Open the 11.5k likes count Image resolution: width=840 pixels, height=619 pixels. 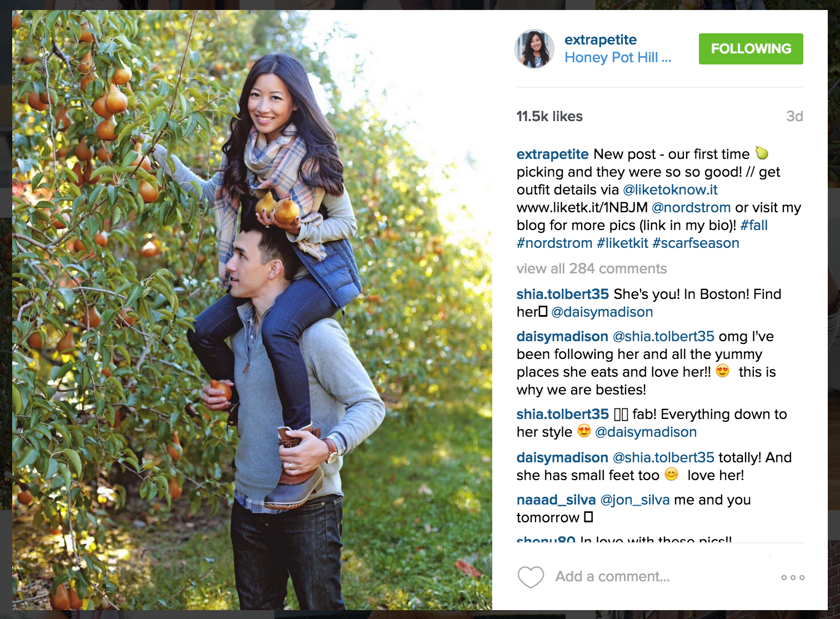(549, 117)
